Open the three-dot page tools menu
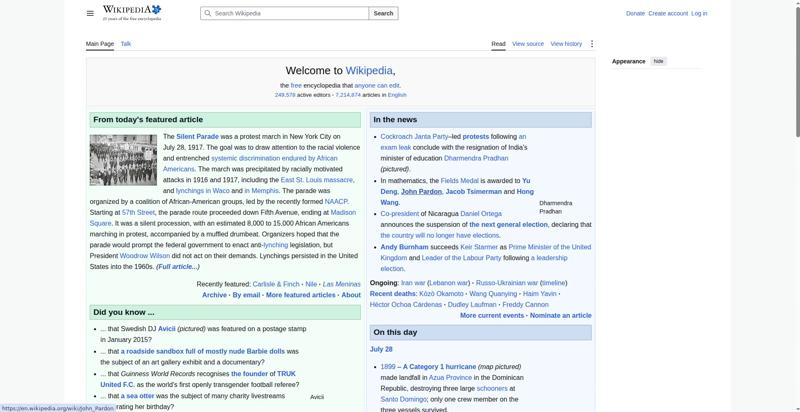This screenshot has height=412, width=800. [x=592, y=44]
